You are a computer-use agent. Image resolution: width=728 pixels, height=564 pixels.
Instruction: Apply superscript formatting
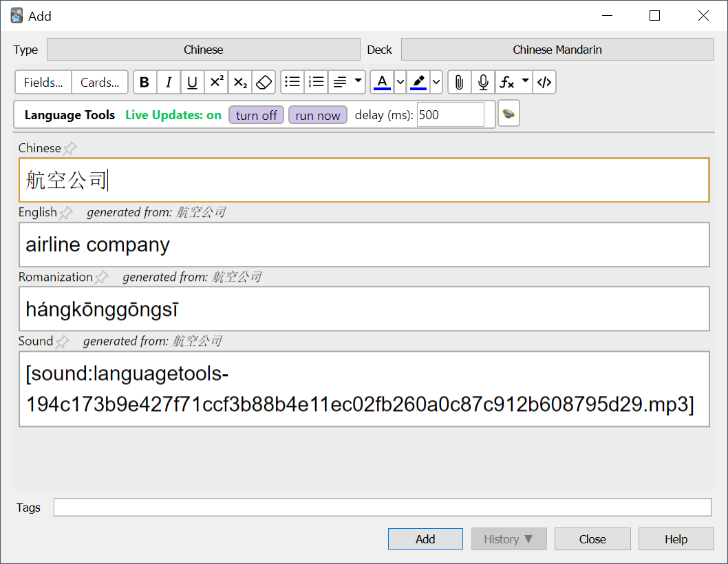pos(216,82)
